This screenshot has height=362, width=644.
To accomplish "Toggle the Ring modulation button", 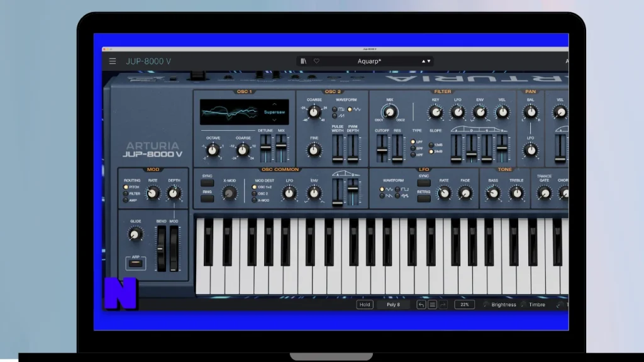I will tap(207, 199).
